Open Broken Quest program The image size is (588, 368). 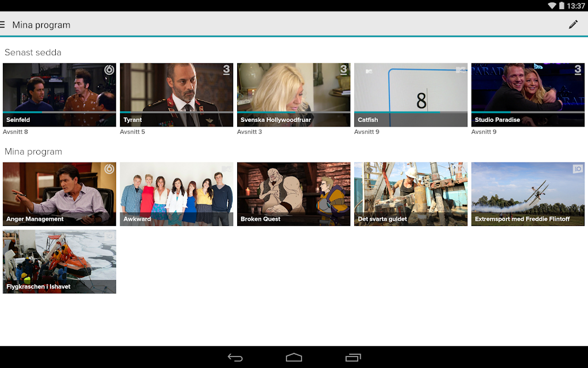(293, 194)
